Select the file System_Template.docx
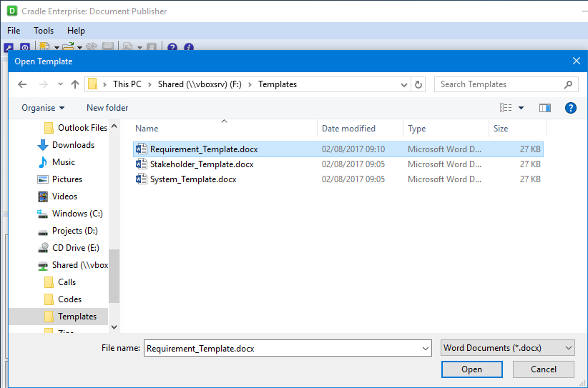Image resolution: width=588 pixels, height=388 pixels. click(338, 179)
